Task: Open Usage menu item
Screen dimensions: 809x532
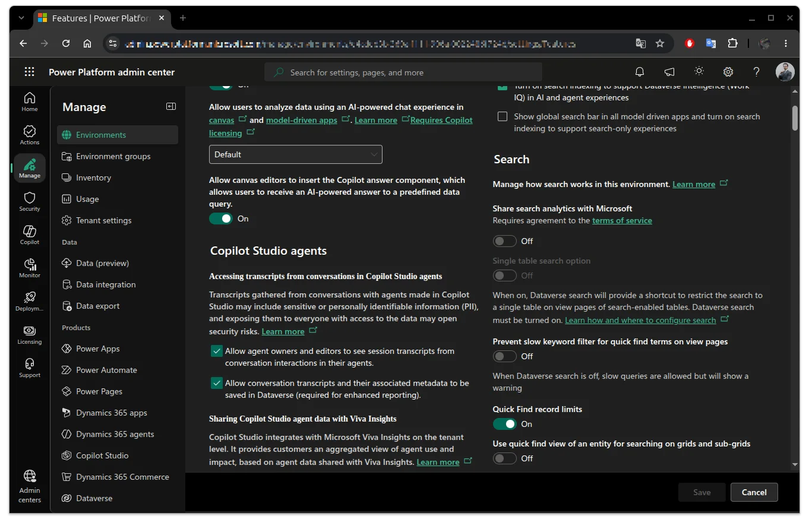Action: tap(118, 199)
